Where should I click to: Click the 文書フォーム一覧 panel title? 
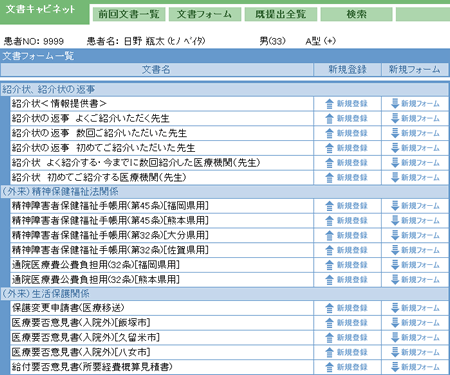38,56
